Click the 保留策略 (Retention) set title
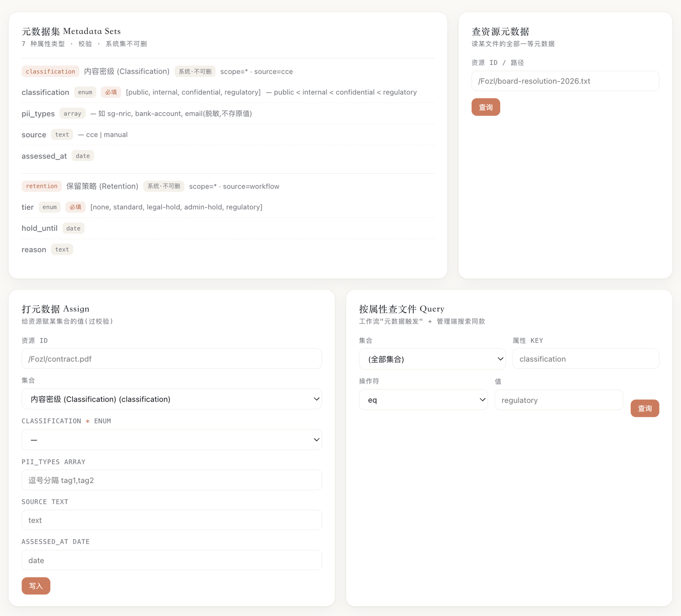The height and width of the screenshot is (616, 681). (102, 186)
